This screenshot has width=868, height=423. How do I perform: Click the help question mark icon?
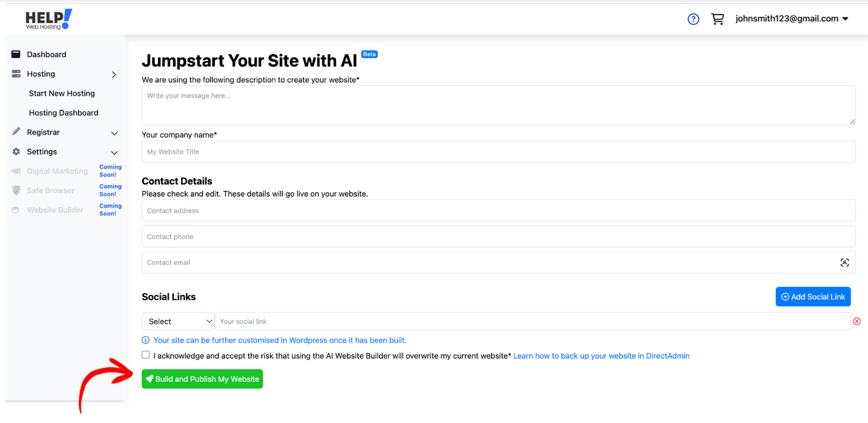coord(693,20)
